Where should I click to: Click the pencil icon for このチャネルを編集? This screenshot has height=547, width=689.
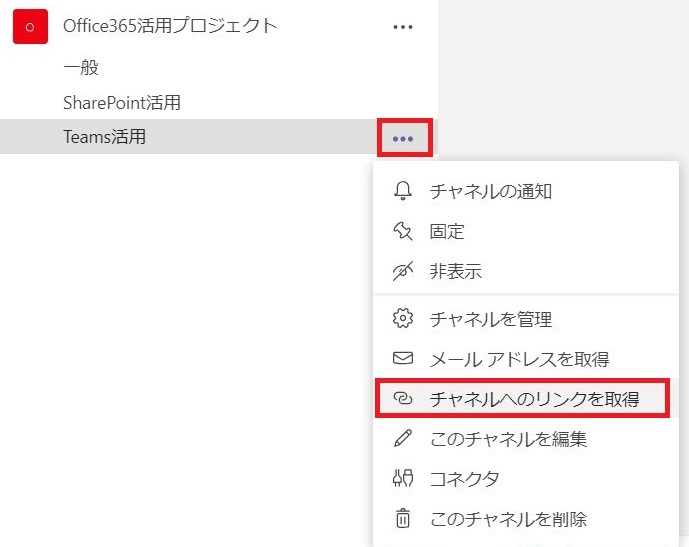coord(403,438)
